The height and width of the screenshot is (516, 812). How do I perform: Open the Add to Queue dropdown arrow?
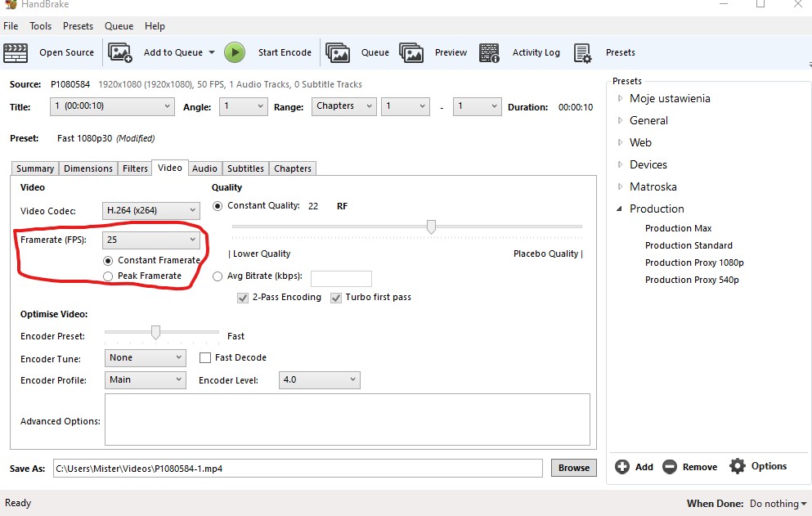click(211, 52)
